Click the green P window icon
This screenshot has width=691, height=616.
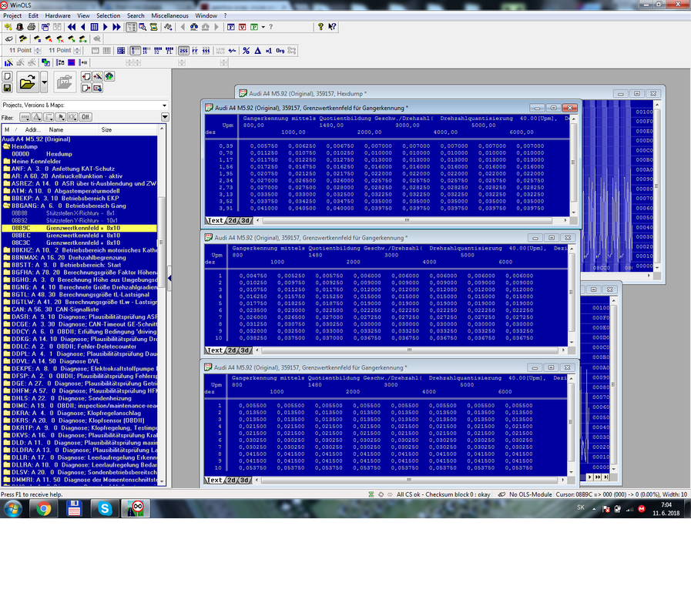[x=254, y=27]
